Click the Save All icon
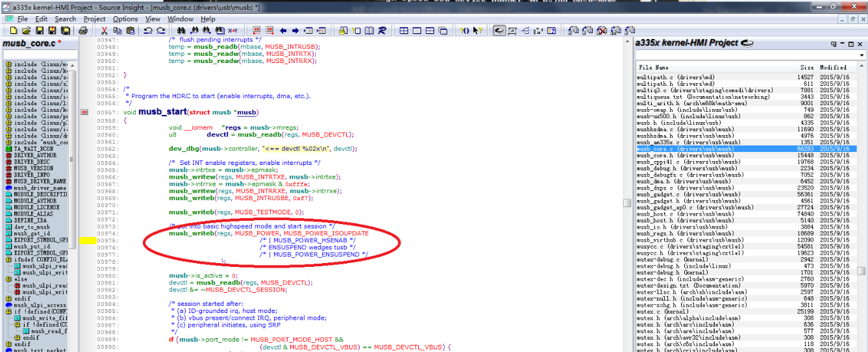The width and height of the screenshot is (868, 352). tap(66, 31)
